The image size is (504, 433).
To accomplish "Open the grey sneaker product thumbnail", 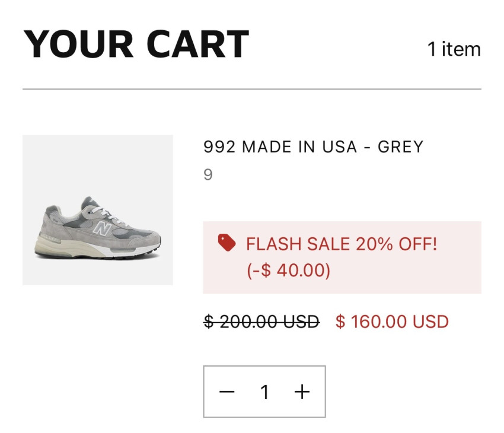I will tap(98, 210).
